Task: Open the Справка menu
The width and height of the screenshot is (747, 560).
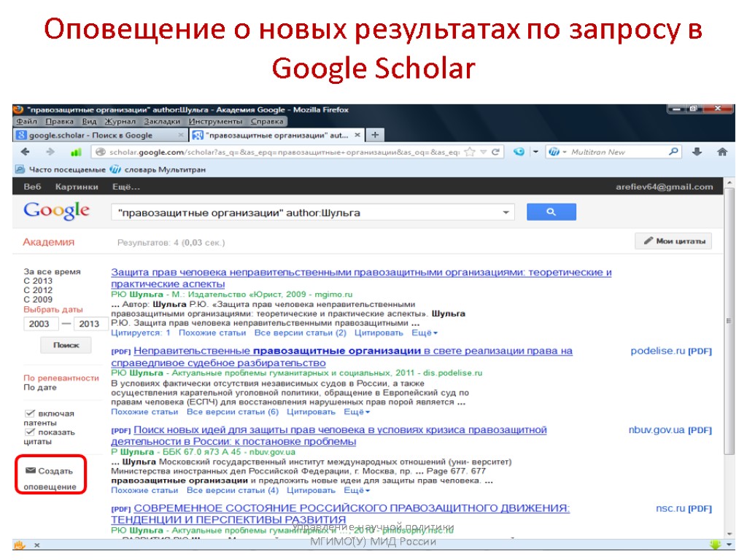Action: [267, 122]
